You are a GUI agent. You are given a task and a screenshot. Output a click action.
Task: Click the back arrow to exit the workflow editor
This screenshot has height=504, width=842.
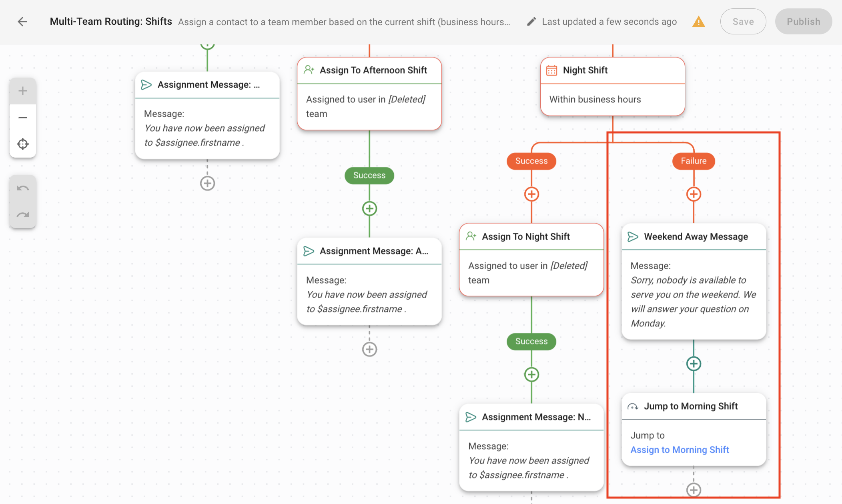[22, 21]
